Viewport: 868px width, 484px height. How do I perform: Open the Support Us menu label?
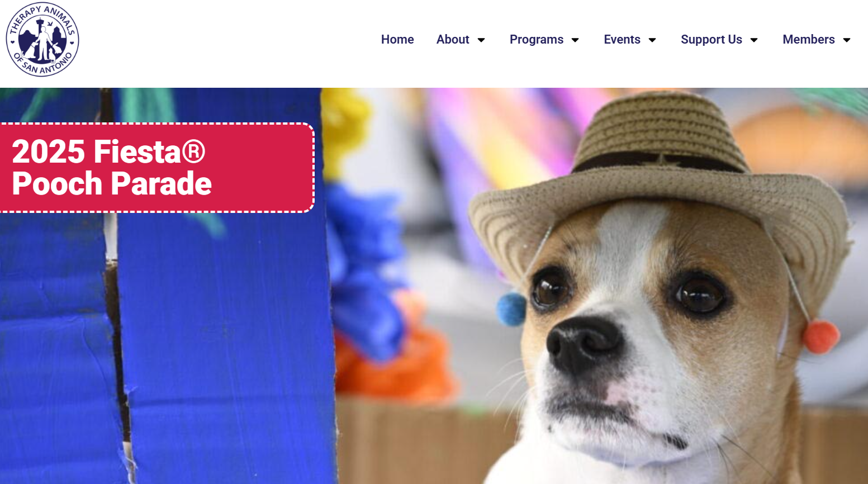pyautogui.click(x=712, y=40)
